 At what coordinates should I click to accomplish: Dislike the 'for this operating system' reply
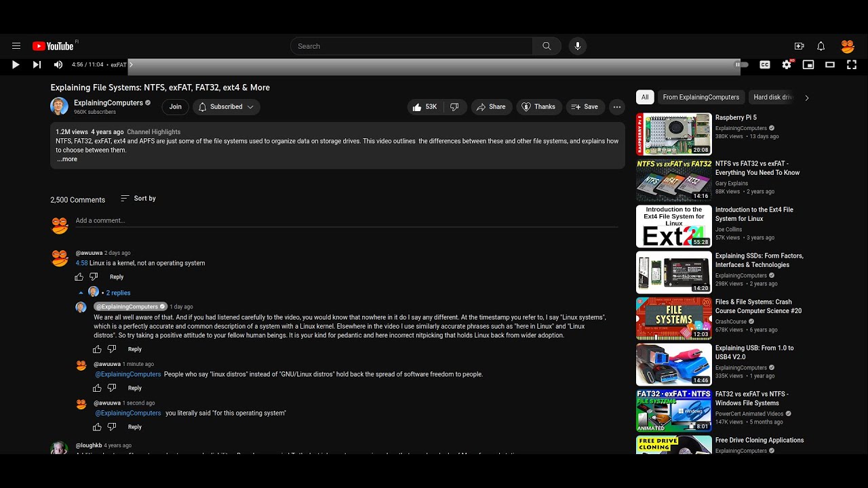click(112, 427)
